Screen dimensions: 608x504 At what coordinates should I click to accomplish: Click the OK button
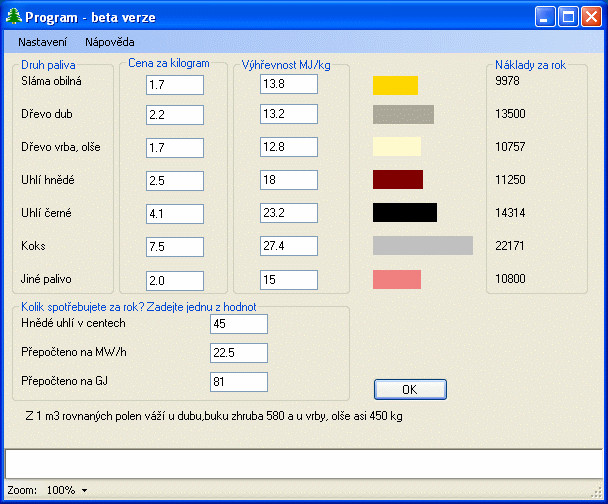click(410, 389)
